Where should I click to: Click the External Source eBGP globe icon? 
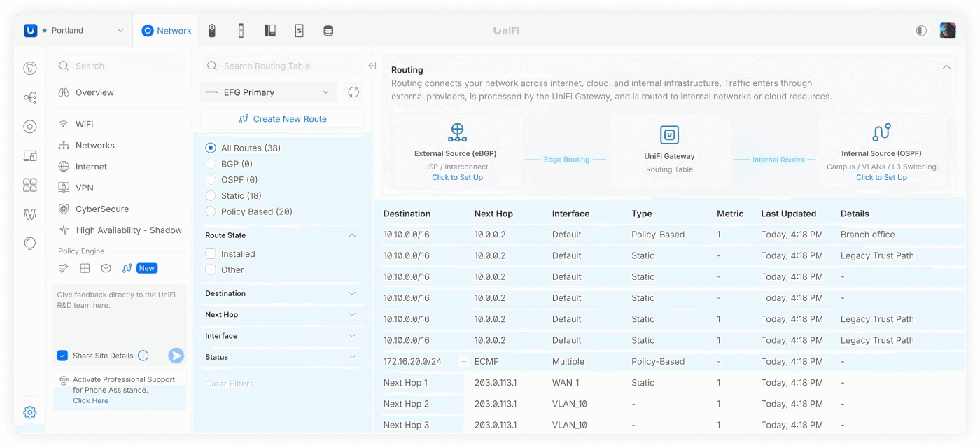pos(457,132)
